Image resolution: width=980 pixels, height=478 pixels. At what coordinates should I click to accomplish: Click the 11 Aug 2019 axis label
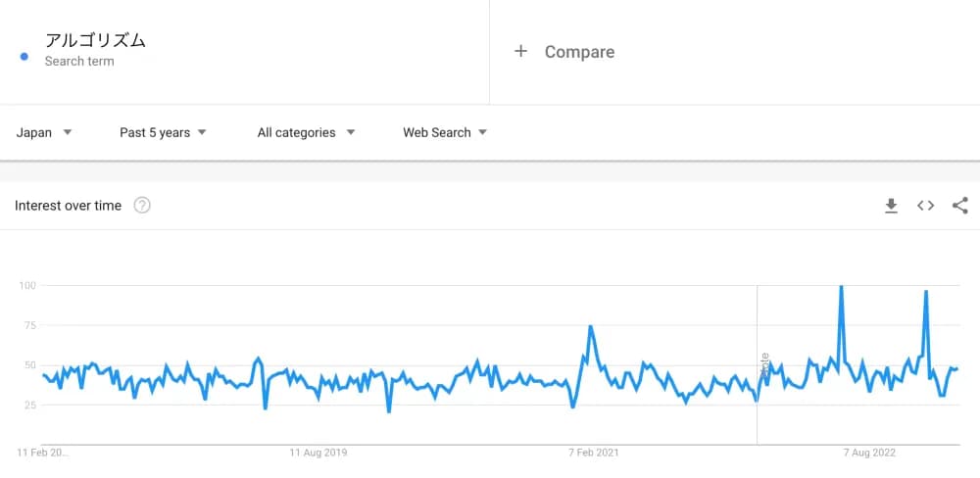point(318,454)
